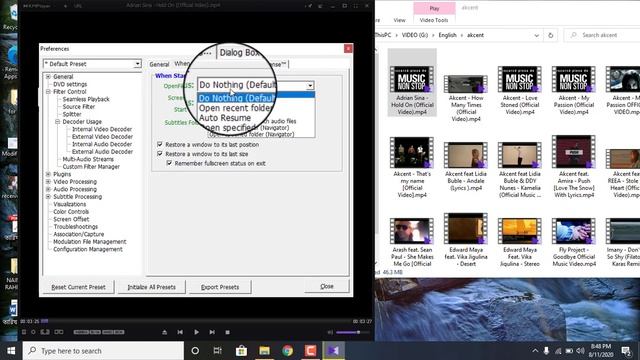Open the Windows Start menu

click(x=11, y=351)
